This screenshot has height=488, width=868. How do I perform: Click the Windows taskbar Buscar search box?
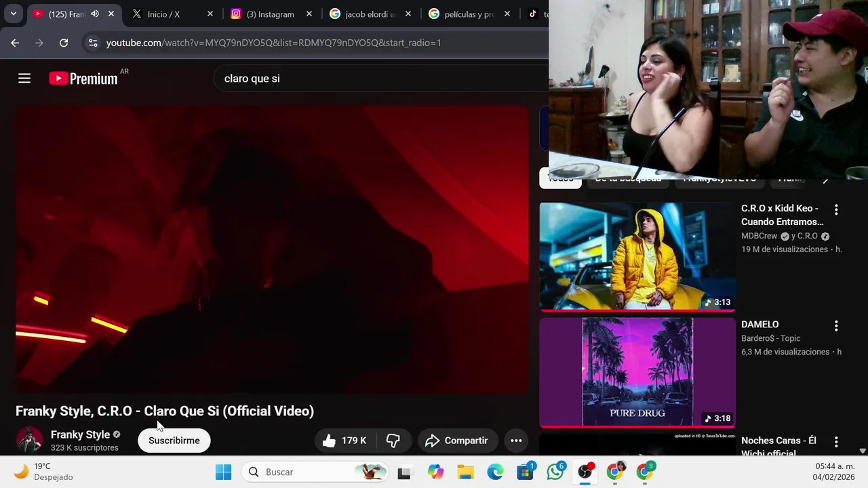click(316, 472)
